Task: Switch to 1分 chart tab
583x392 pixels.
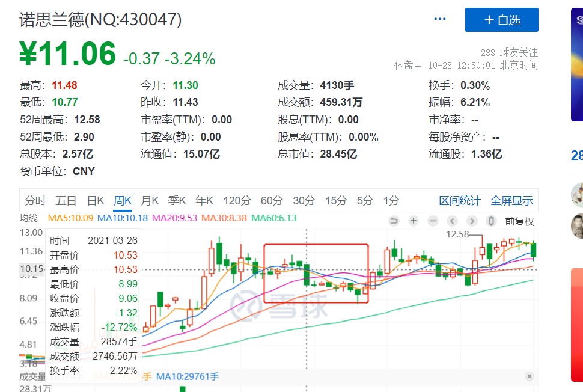Action: point(391,201)
